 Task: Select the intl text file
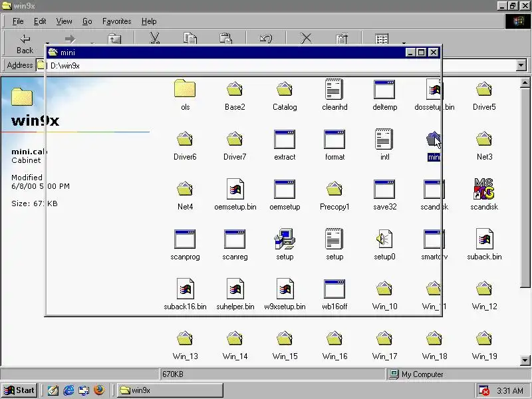point(384,145)
